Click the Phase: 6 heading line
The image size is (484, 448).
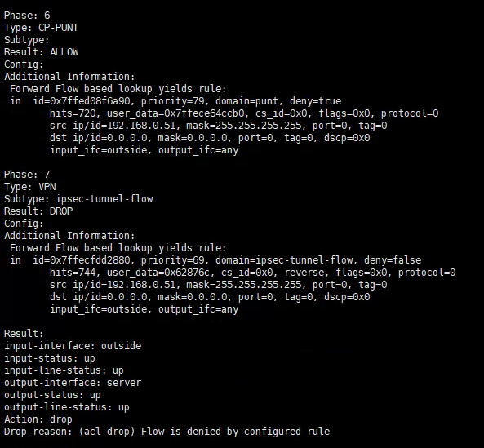click(27, 16)
